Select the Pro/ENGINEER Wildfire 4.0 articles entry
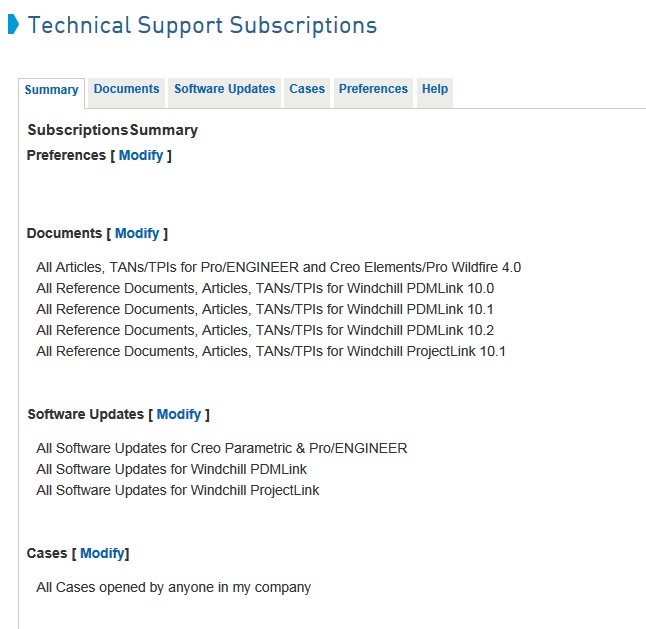 coord(278,267)
